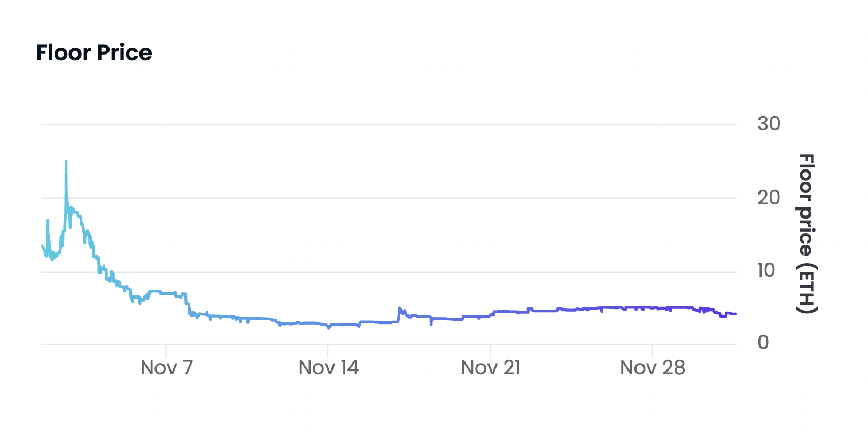This screenshot has width=868, height=432.
Task: Click the Nov 21 tick mark on axis
Action: click(491, 350)
